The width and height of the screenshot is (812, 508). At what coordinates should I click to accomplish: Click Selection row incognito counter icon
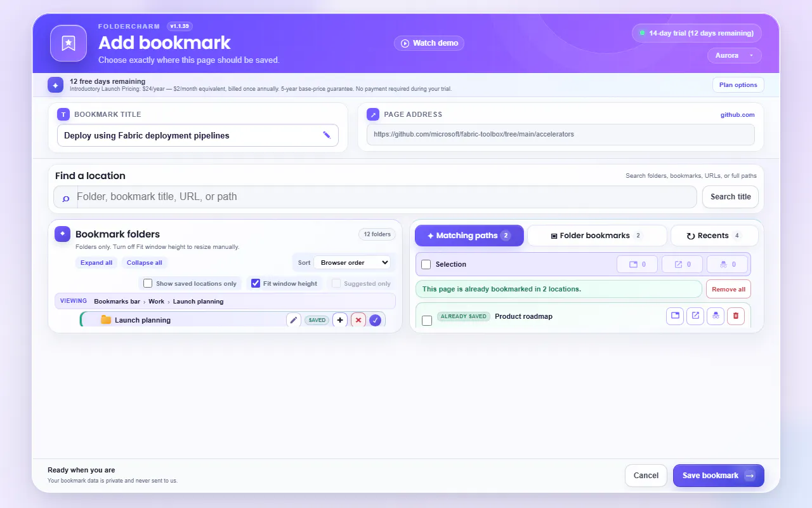(727, 264)
